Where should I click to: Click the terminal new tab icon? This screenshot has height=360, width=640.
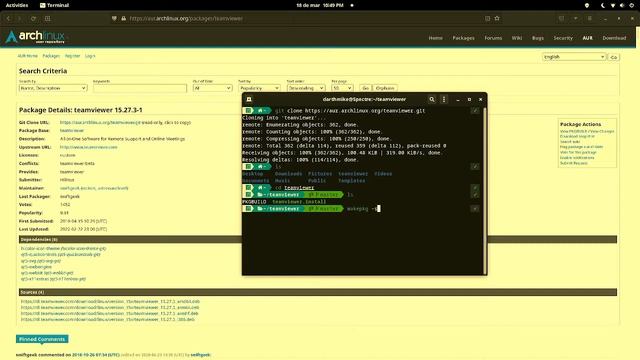pyautogui.click(x=249, y=99)
